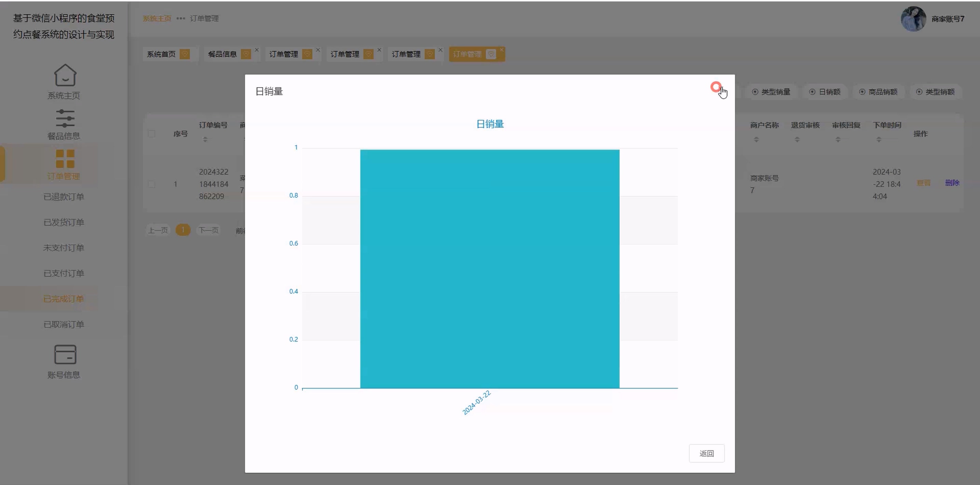This screenshot has width=980, height=485.
Task: Click the 序号 column header
Action: pyautogui.click(x=180, y=134)
